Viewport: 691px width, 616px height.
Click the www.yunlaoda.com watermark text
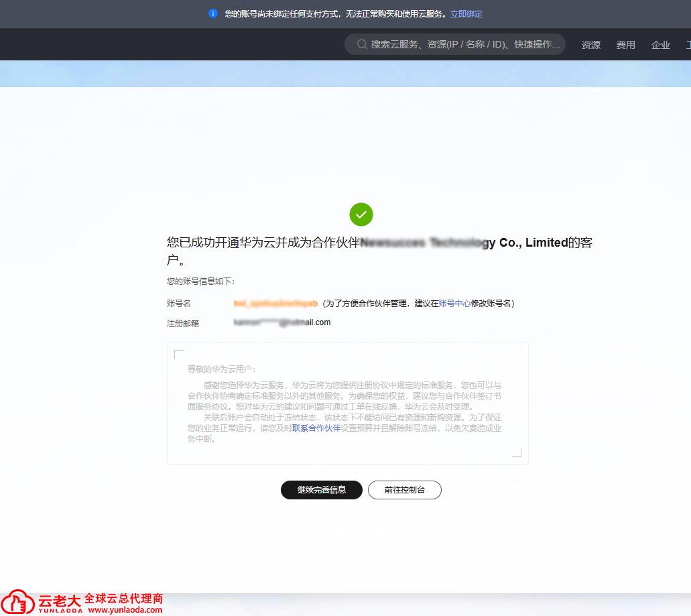125,610
